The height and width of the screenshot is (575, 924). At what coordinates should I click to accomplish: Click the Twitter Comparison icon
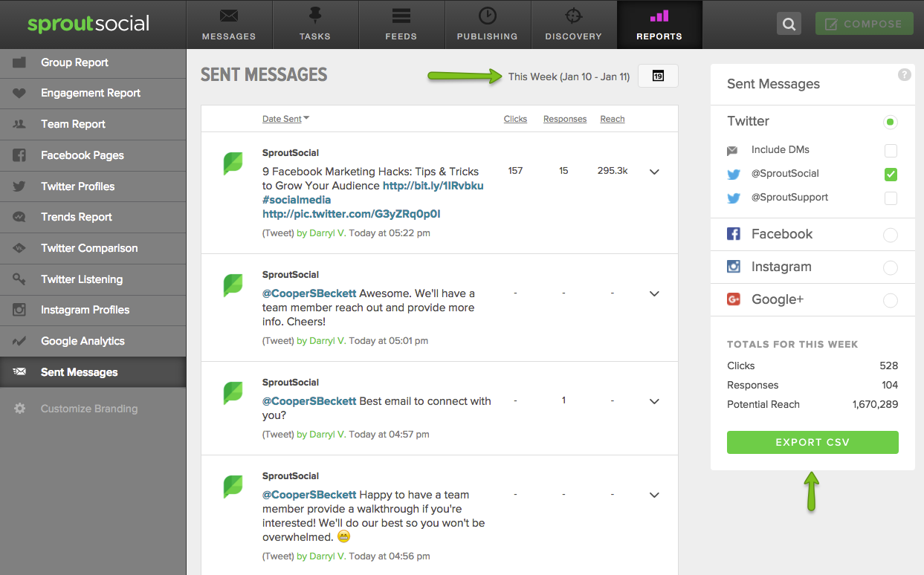(x=19, y=248)
